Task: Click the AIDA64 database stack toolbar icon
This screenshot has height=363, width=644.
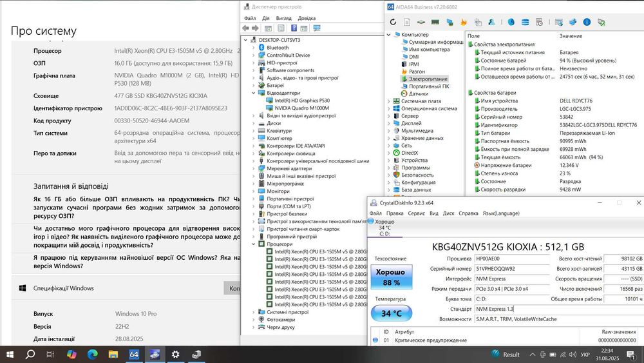Action: [526, 22]
